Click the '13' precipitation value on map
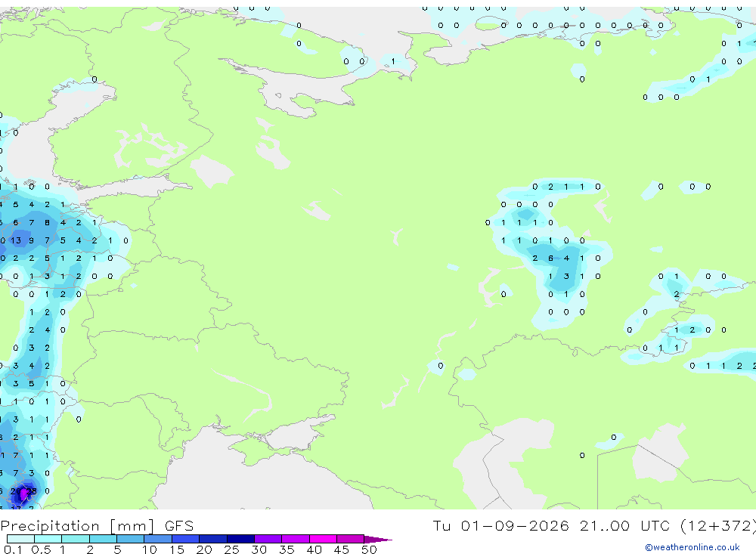The height and width of the screenshot is (554, 756). point(16,240)
